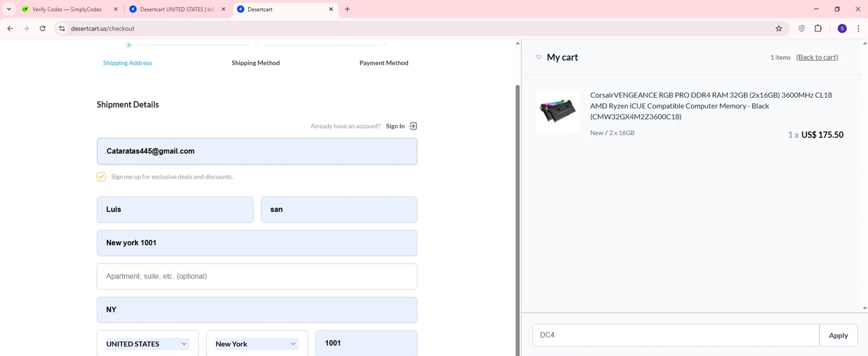The width and height of the screenshot is (868, 356).
Task: Click the address bar URL
Action: click(103, 28)
